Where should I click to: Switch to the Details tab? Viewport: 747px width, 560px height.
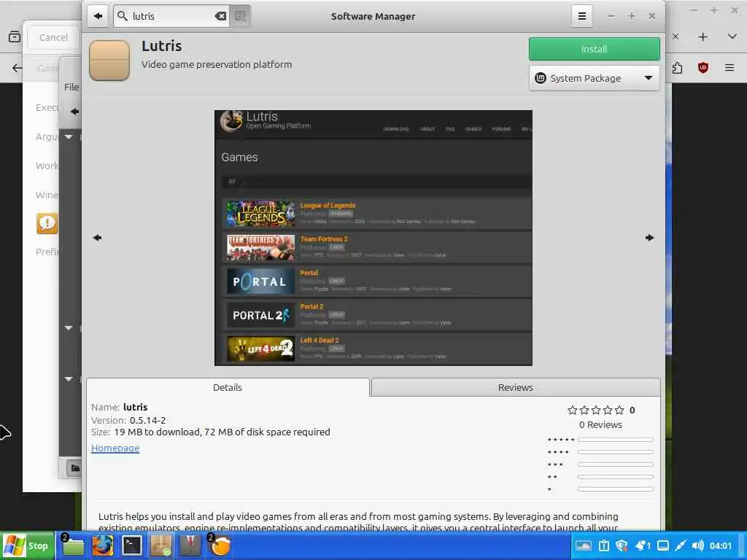(x=228, y=388)
